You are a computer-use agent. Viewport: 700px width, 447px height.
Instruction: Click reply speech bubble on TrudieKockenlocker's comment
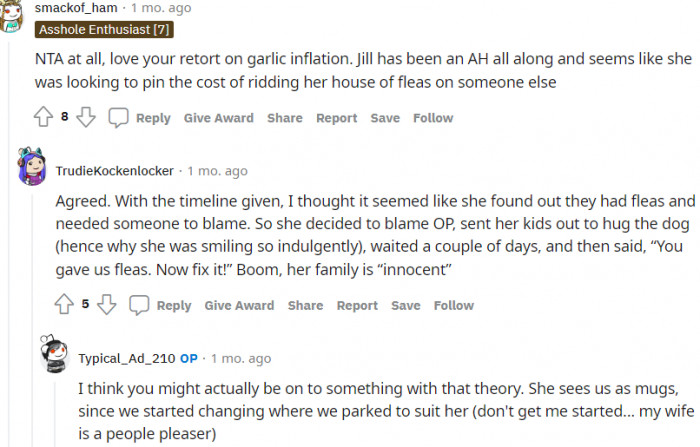tap(140, 305)
